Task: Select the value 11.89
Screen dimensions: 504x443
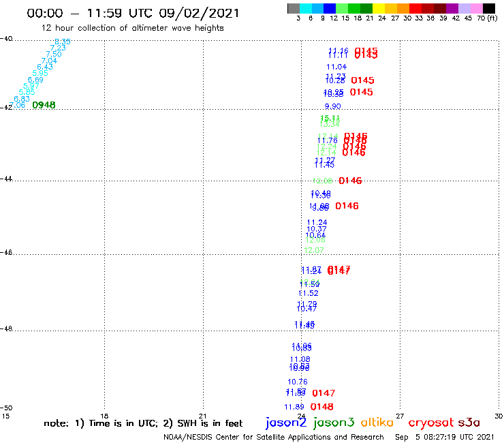Action: 294,407
